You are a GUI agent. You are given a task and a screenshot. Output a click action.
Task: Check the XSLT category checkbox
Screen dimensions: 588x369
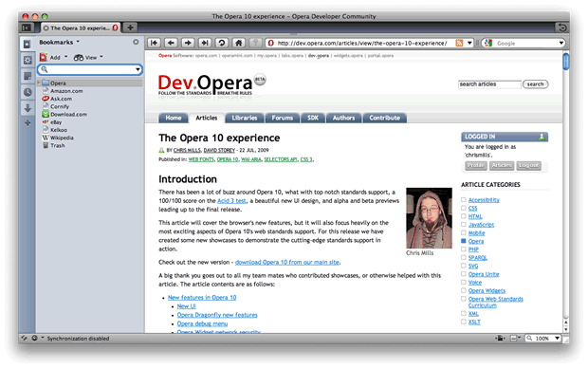pos(464,322)
